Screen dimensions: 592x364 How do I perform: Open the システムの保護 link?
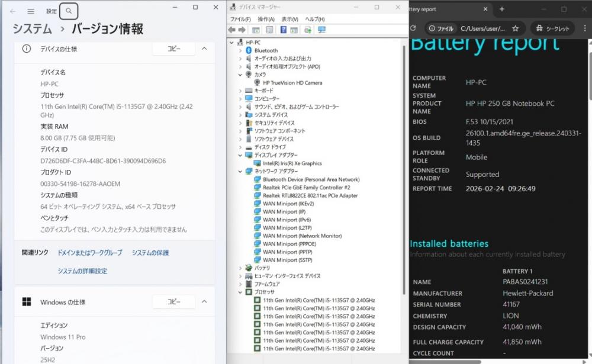(150, 253)
